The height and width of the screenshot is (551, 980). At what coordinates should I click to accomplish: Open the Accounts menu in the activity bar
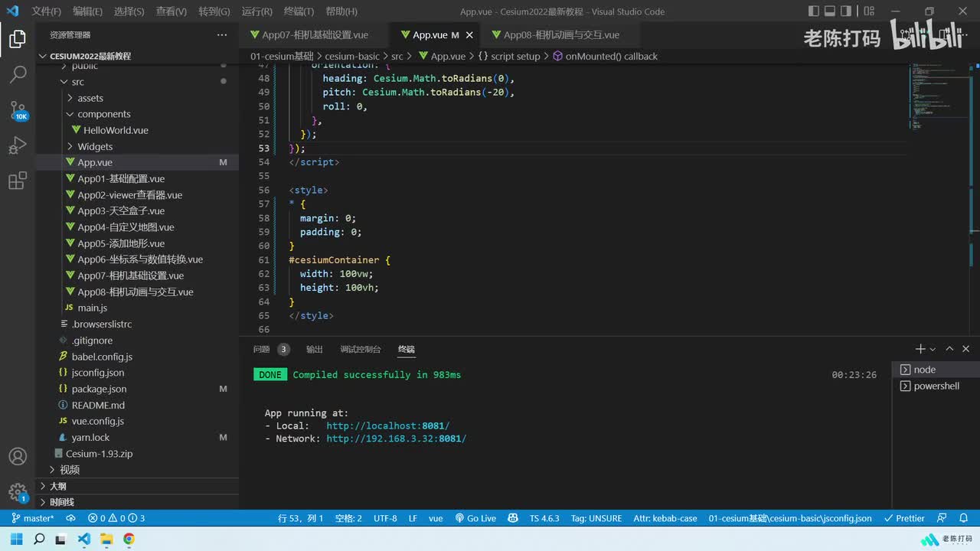(18, 457)
